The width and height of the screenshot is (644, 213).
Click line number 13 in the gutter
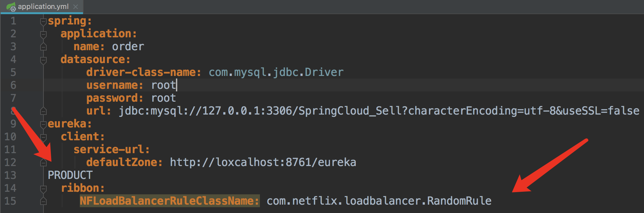click(x=10, y=175)
